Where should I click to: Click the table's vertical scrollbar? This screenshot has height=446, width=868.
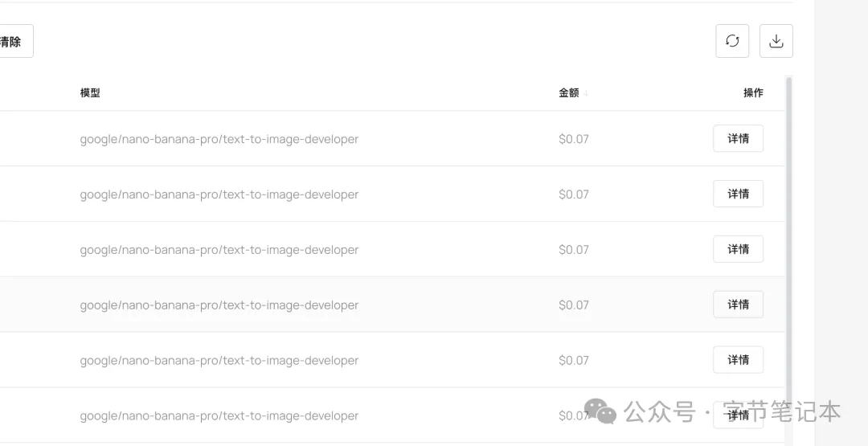pyautogui.click(x=788, y=241)
